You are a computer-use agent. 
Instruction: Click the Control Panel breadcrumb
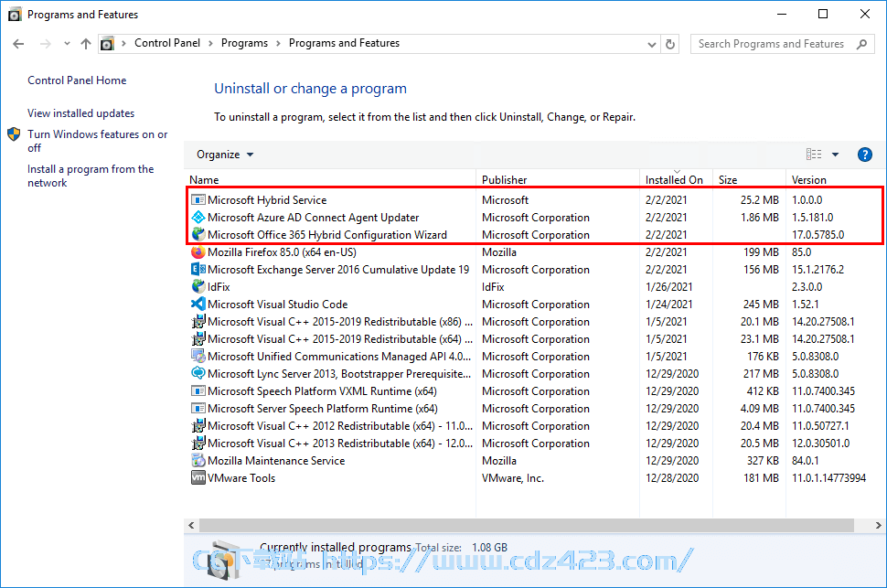coord(167,43)
